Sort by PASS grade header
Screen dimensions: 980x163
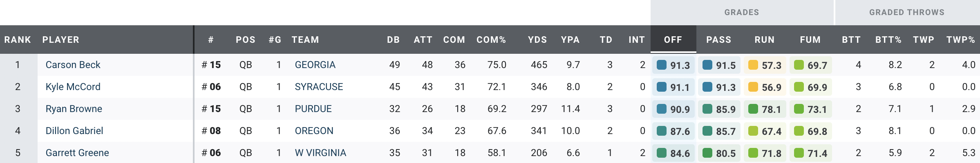(x=718, y=40)
